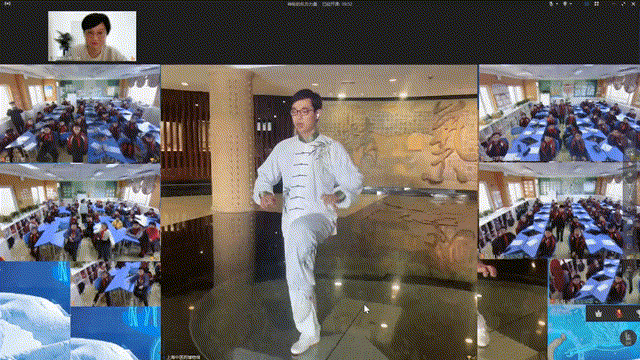Expand the arrow next to the microphone icon

click(x=557, y=4)
